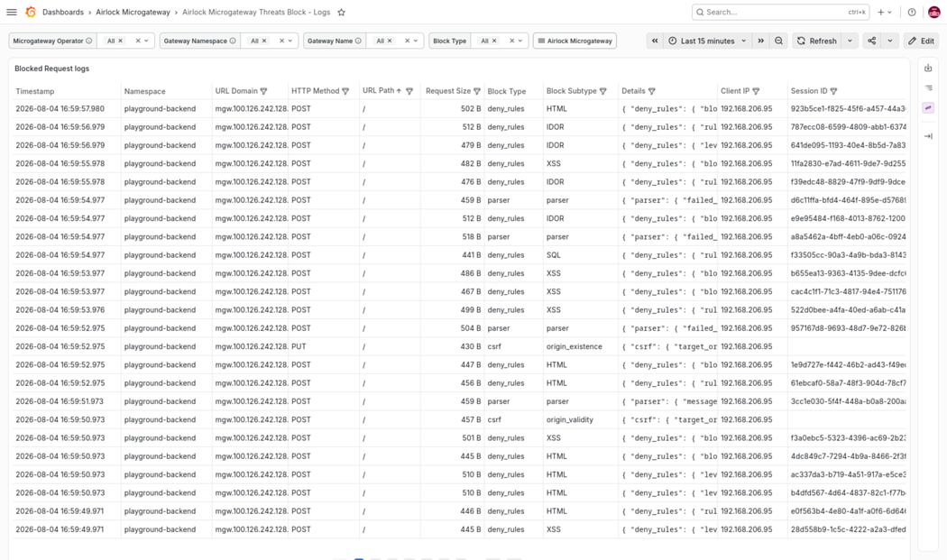Show info for Microgateway Operator variable

point(88,41)
